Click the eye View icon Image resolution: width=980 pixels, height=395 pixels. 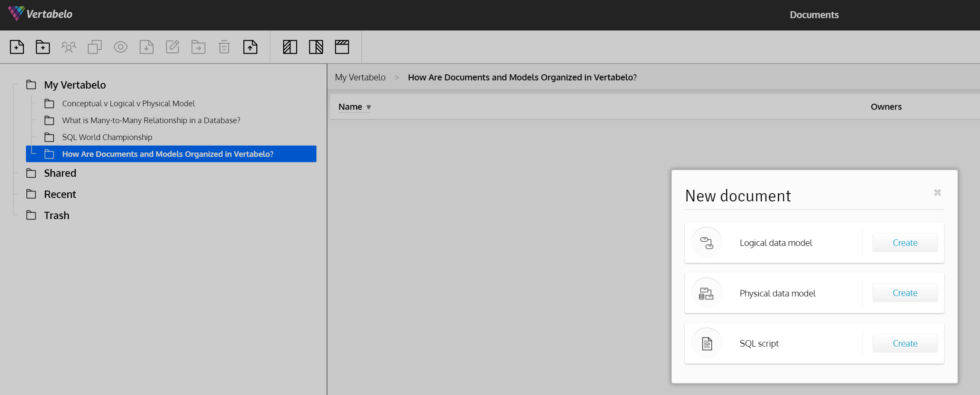click(121, 47)
